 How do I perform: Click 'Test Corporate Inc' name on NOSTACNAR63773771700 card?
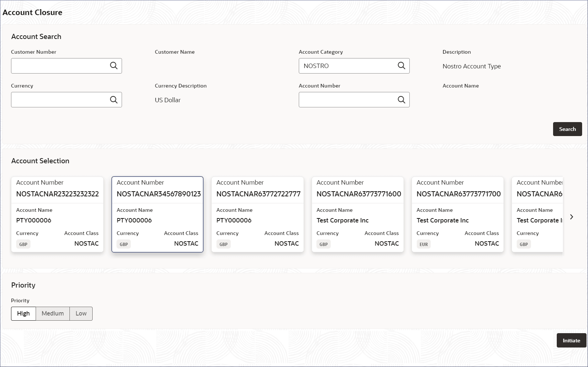442,220
